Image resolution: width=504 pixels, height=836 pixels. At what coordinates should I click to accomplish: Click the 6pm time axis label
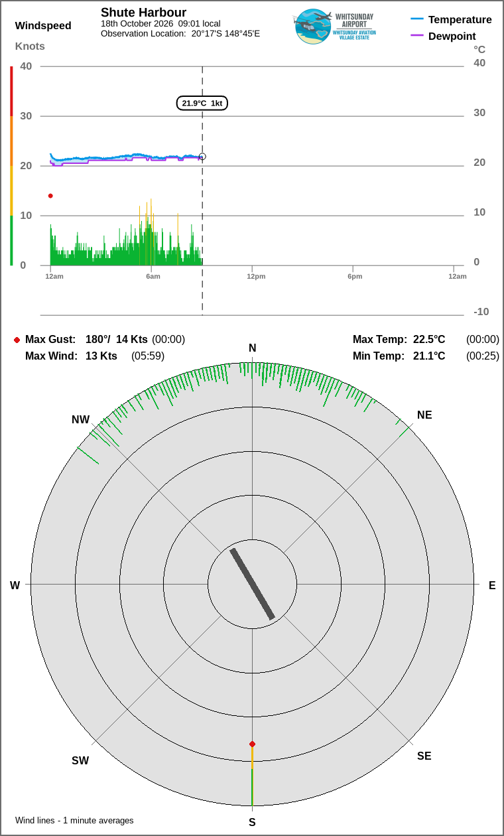(355, 276)
